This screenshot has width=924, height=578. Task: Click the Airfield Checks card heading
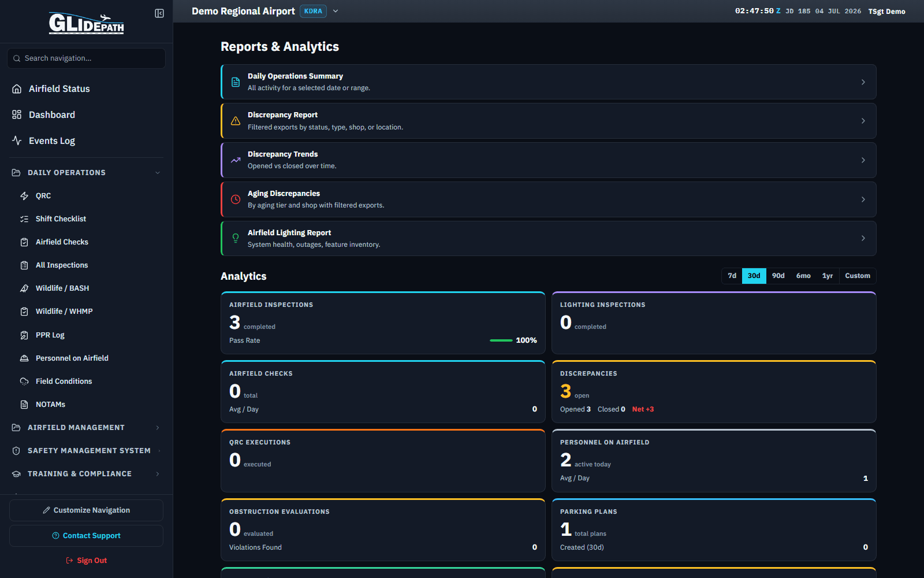click(x=261, y=373)
